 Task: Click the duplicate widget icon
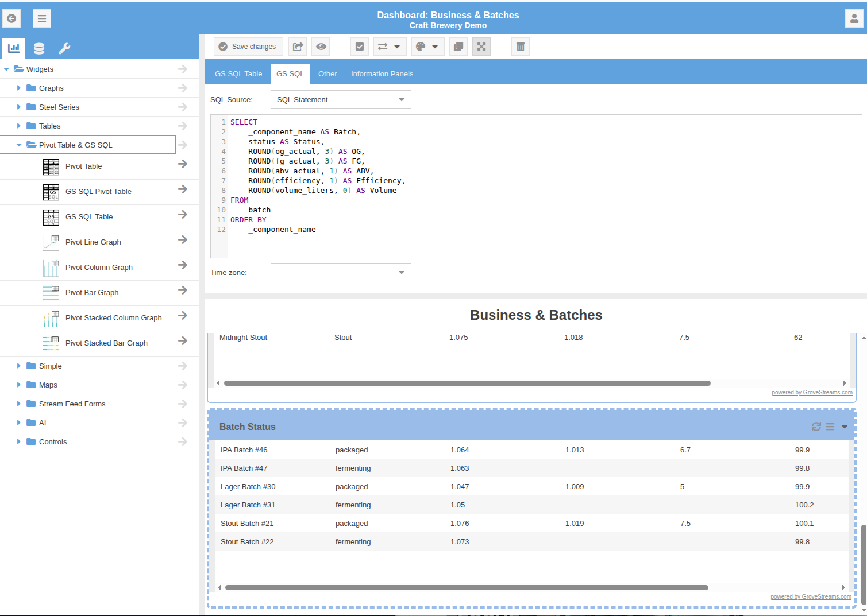coord(458,47)
